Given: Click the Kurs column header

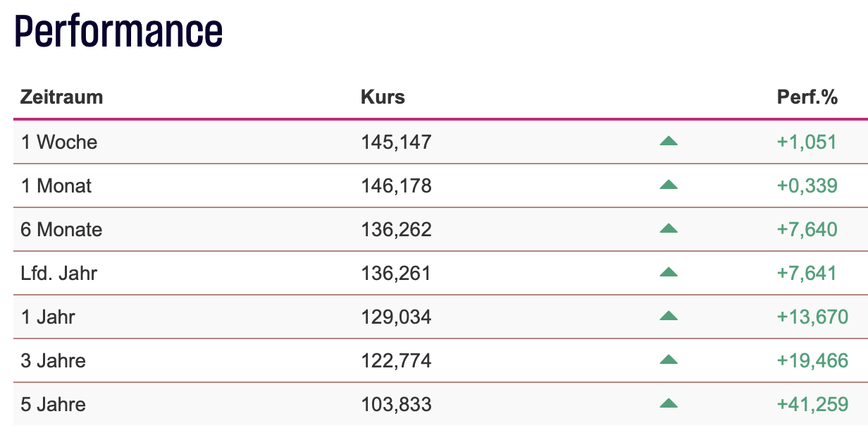Looking at the screenshot, I should [x=383, y=97].
